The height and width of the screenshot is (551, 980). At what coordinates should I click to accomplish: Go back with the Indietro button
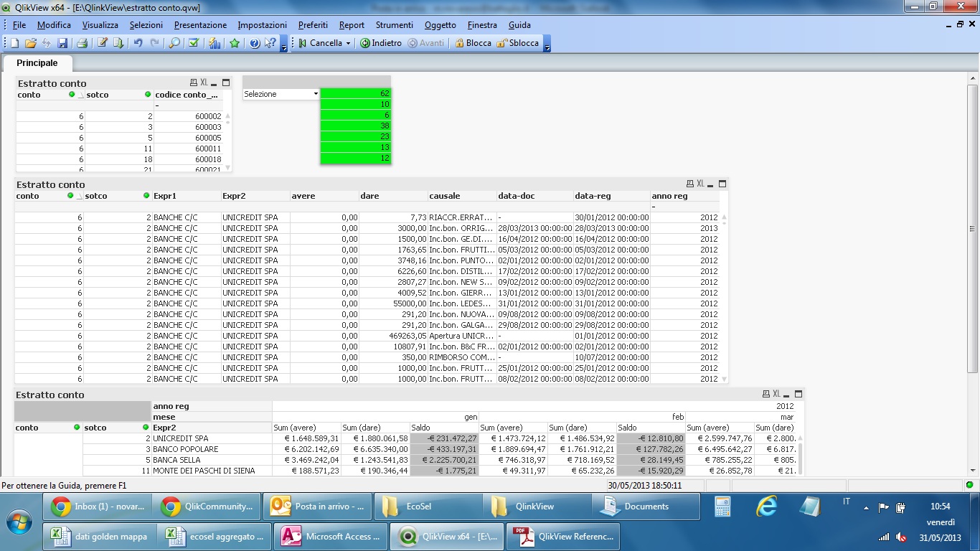pos(381,43)
